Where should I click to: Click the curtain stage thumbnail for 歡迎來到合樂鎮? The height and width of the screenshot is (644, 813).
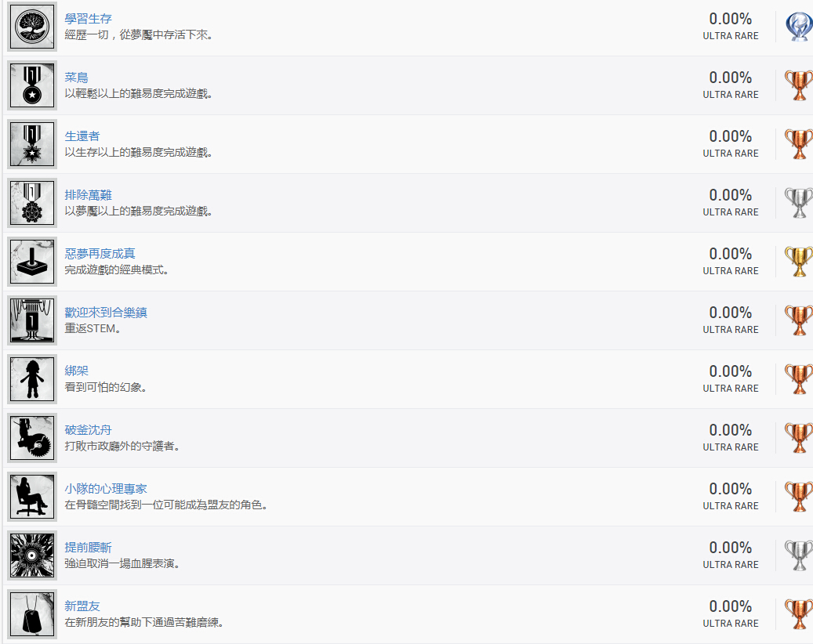click(x=32, y=320)
